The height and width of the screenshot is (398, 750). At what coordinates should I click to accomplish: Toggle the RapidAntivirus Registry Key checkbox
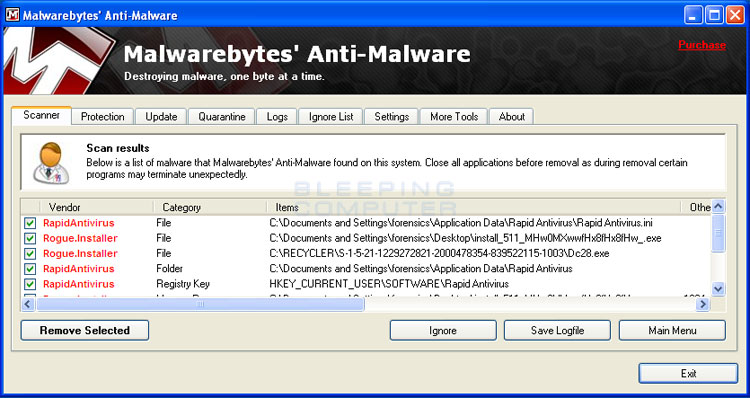[30, 284]
